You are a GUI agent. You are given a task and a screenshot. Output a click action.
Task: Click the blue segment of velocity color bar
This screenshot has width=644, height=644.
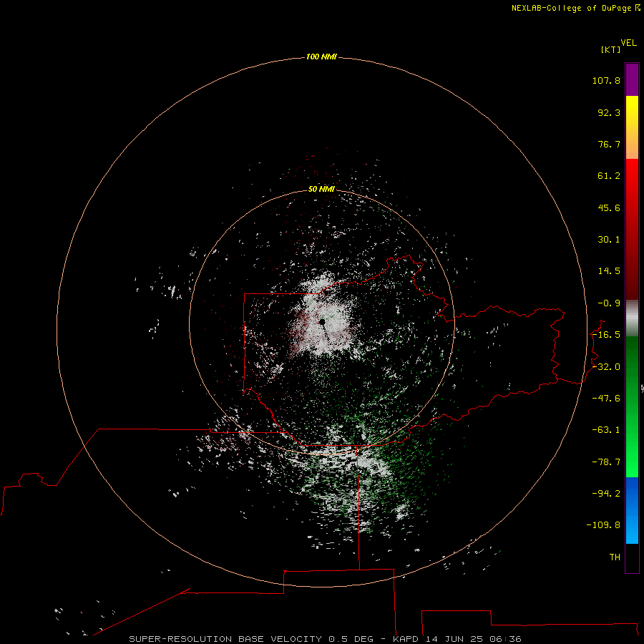[x=632, y=510]
